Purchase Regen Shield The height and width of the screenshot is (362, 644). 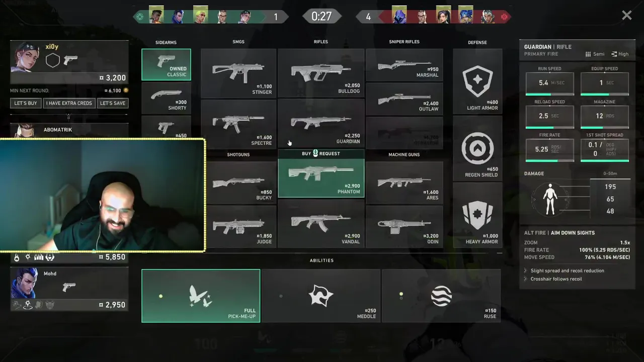[477, 148]
